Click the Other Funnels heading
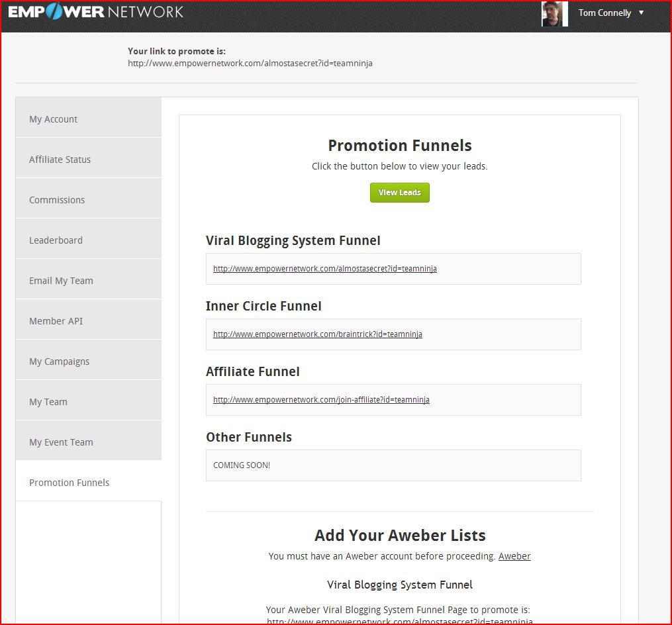Screen dimensions: 672x625 point(249,437)
